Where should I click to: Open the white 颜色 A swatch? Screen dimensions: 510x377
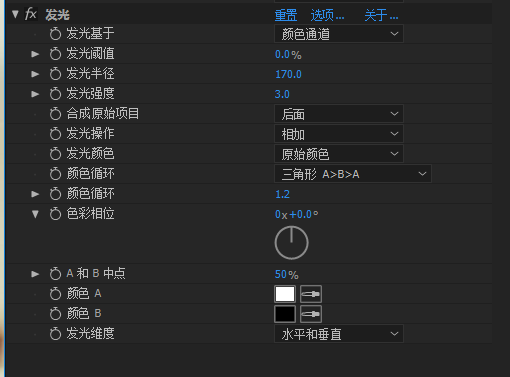[285, 294]
